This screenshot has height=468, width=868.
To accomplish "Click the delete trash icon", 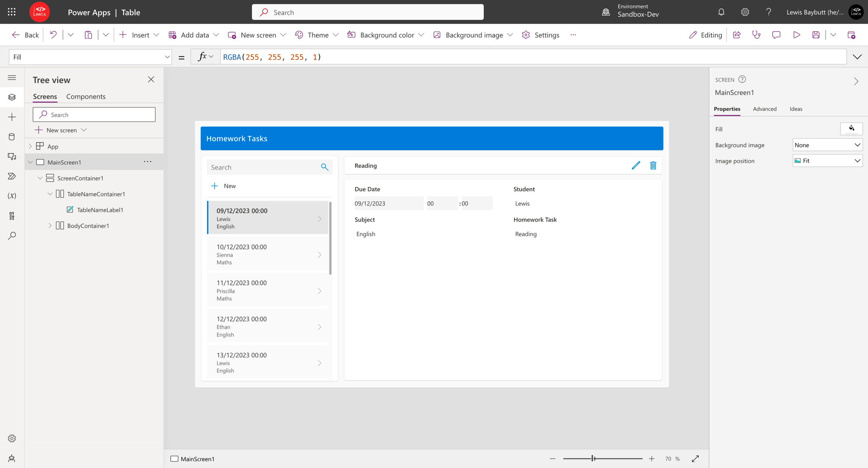I will (653, 165).
